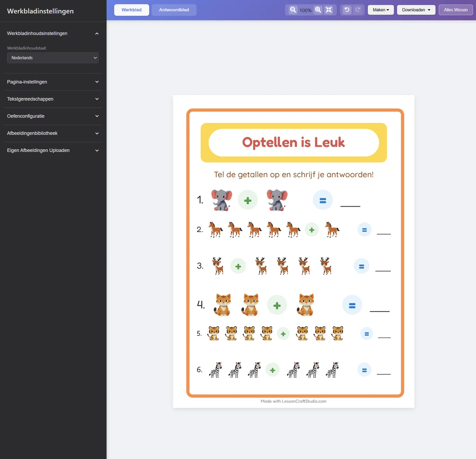Expand the Tekstgereedschappen section

pyautogui.click(x=53, y=99)
